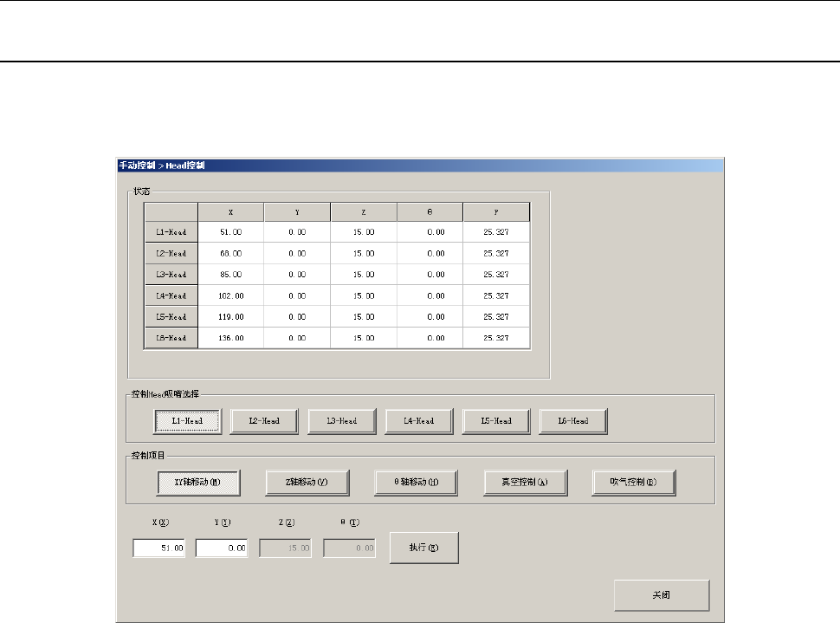
Task: Focus the Y coordinate input field
Action: coord(223,548)
